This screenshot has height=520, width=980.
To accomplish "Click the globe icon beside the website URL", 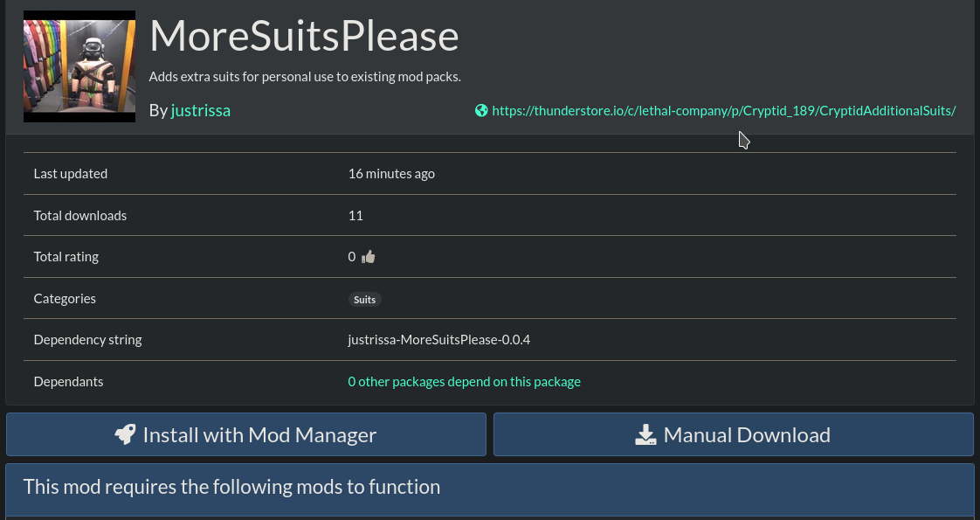I will (x=481, y=110).
